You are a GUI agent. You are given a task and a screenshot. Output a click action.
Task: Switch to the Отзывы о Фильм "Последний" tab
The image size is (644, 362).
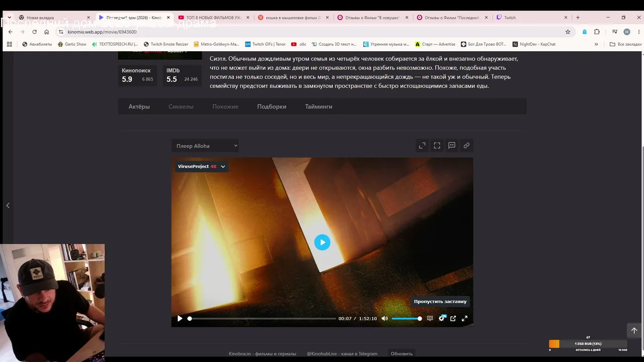tap(453, 18)
